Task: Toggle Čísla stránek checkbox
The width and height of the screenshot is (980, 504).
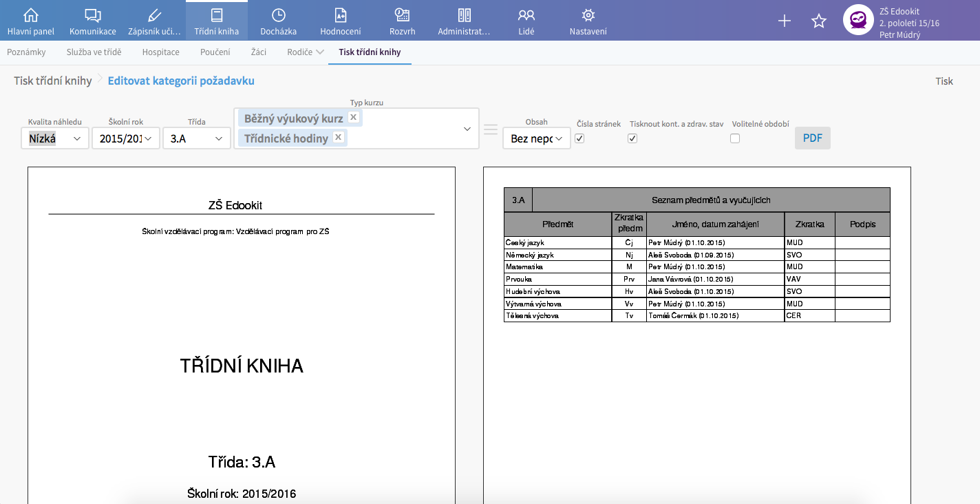Action: click(x=579, y=138)
